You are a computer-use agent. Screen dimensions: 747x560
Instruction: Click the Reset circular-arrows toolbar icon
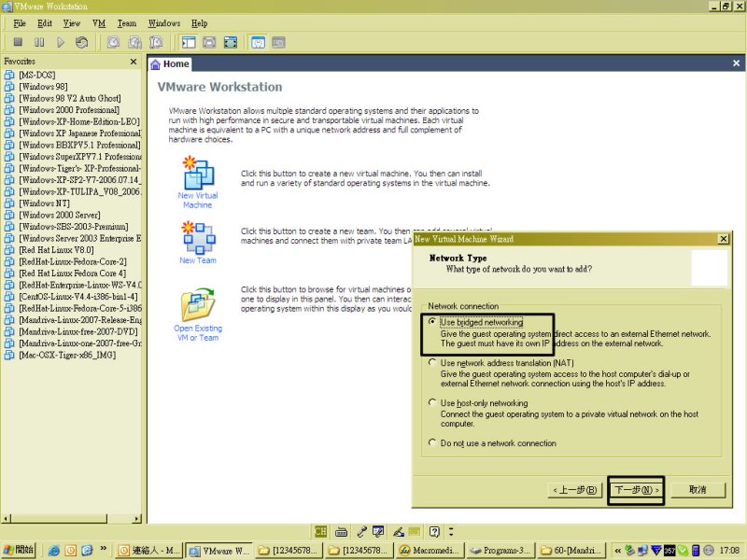pos(82,42)
